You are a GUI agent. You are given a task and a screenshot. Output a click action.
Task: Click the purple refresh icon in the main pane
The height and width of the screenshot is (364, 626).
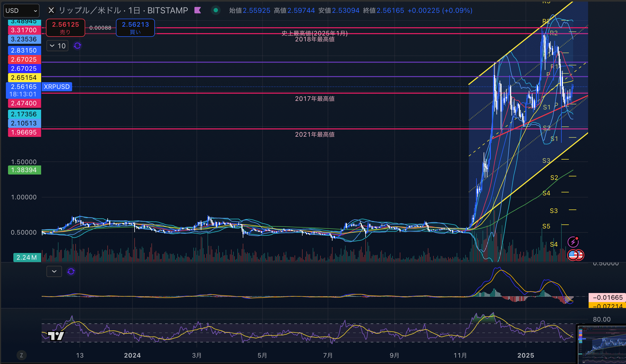point(77,46)
